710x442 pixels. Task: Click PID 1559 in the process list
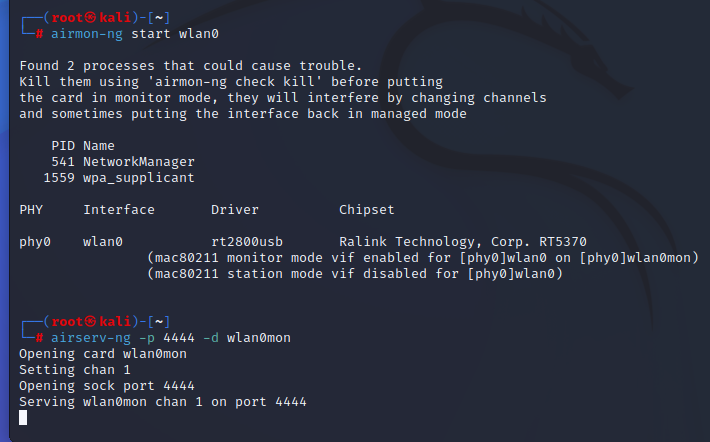pos(59,178)
